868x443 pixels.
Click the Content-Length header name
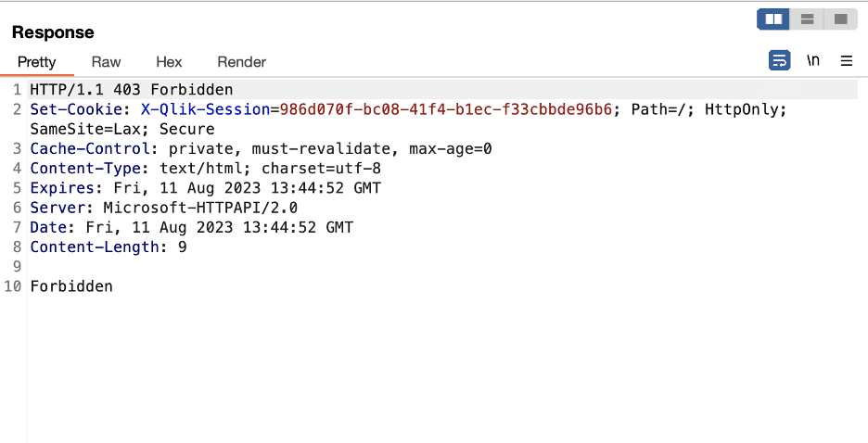tap(95, 247)
